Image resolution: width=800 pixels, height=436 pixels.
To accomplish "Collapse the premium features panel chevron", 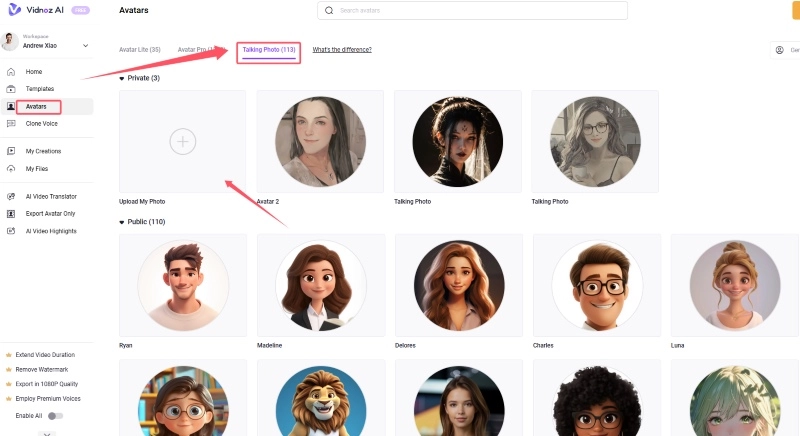I will [x=46, y=433].
